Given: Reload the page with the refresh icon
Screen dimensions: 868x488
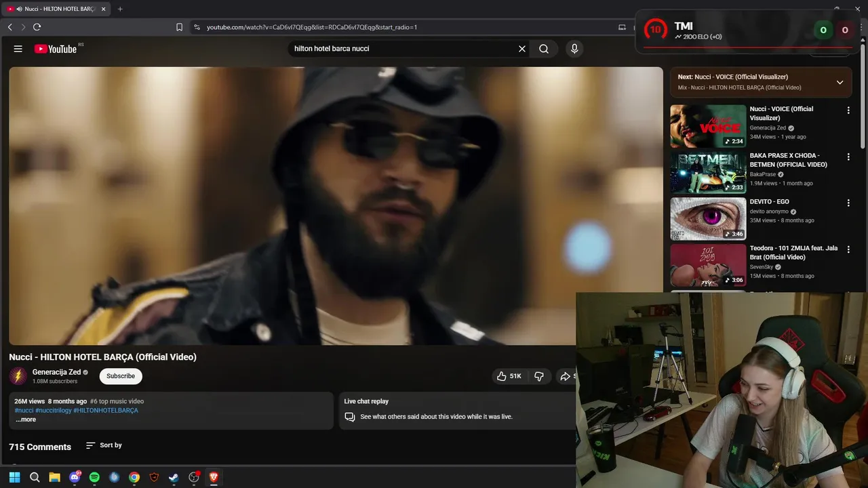Looking at the screenshot, I should pyautogui.click(x=37, y=27).
